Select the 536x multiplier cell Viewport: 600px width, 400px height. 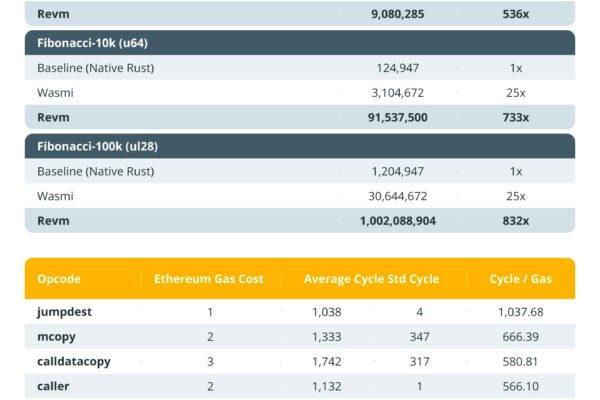(515, 14)
